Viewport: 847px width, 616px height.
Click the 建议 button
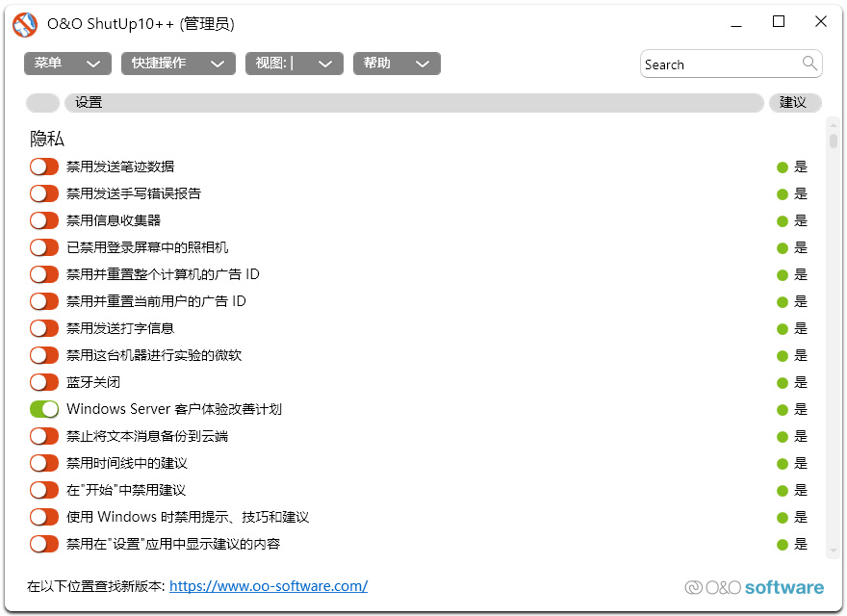[x=795, y=103]
